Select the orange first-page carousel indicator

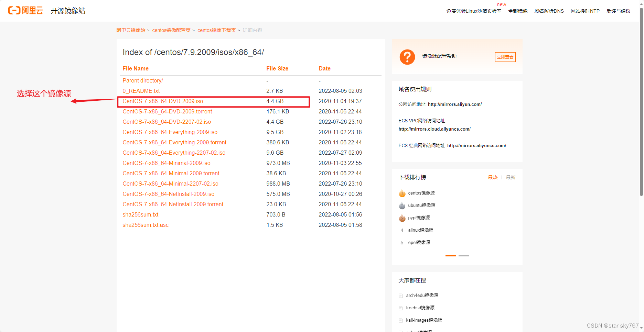(450, 255)
